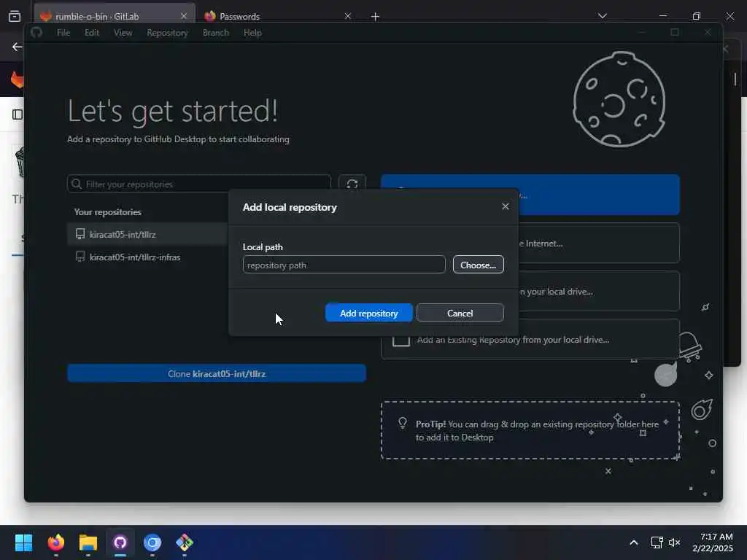The width and height of the screenshot is (747, 560).
Task: Click the repository icon beside kiracat05-int/tllrz
Action: (80, 234)
